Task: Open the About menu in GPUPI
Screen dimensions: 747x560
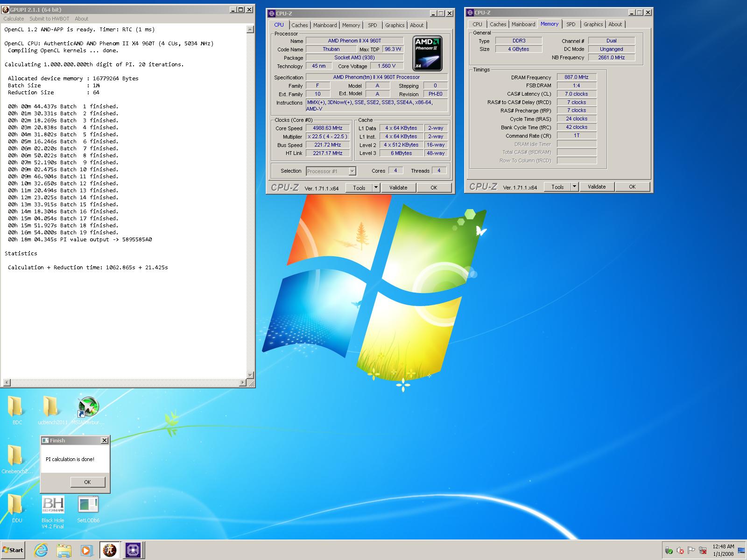Action: [81, 19]
